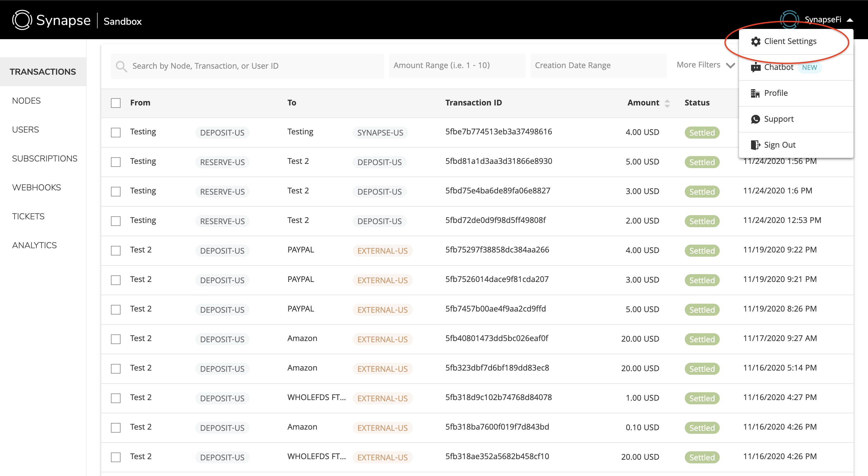Image resolution: width=868 pixels, height=476 pixels.
Task: Click the Synapse logo icon
Action: (22, 20)
